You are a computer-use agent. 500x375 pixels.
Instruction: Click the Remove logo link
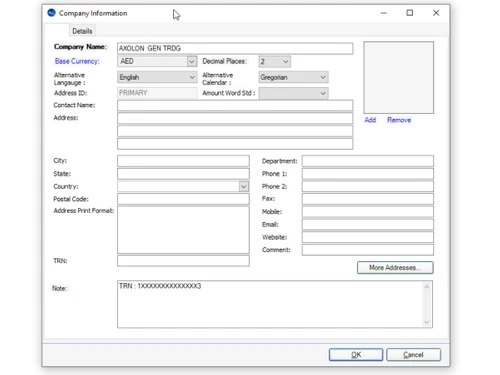point(399,120)
